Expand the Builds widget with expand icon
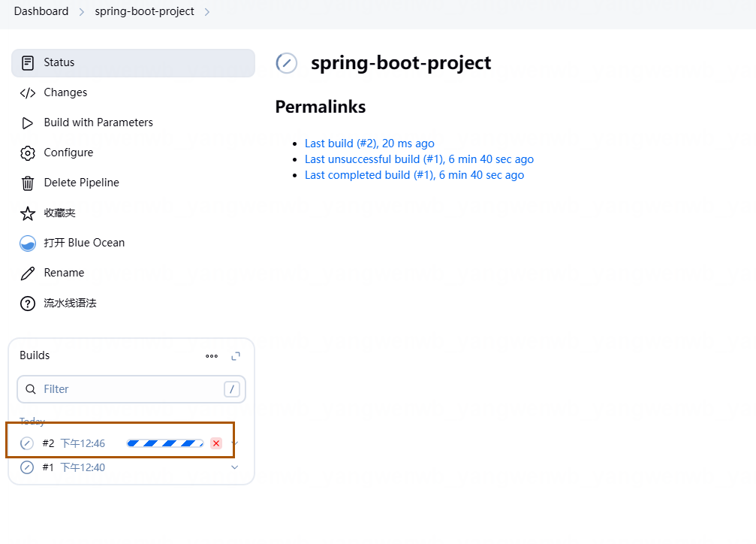This screenshot has height=544, width=756. pyautogui.click(x=235, y=356)
